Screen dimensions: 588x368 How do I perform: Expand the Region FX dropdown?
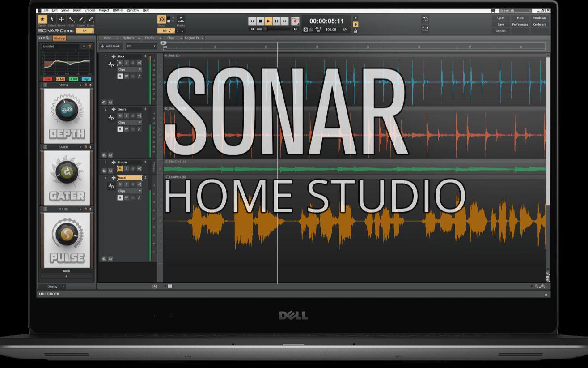194,38
